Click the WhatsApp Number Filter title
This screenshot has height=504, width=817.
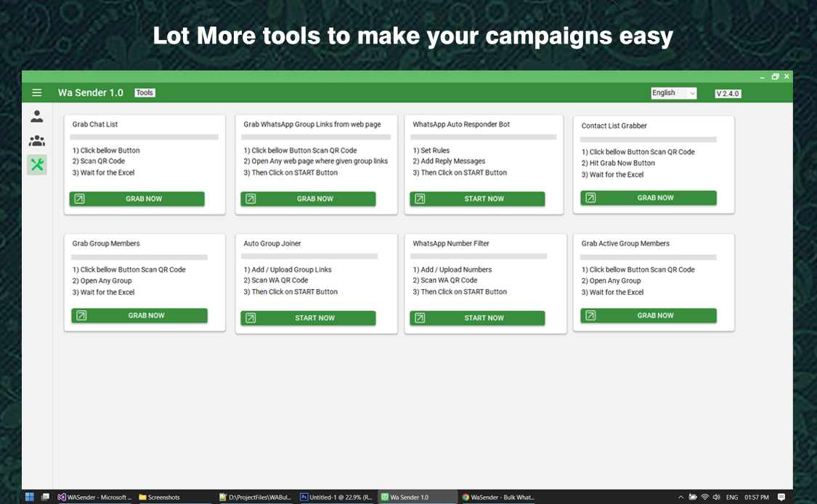pos(451,243)
